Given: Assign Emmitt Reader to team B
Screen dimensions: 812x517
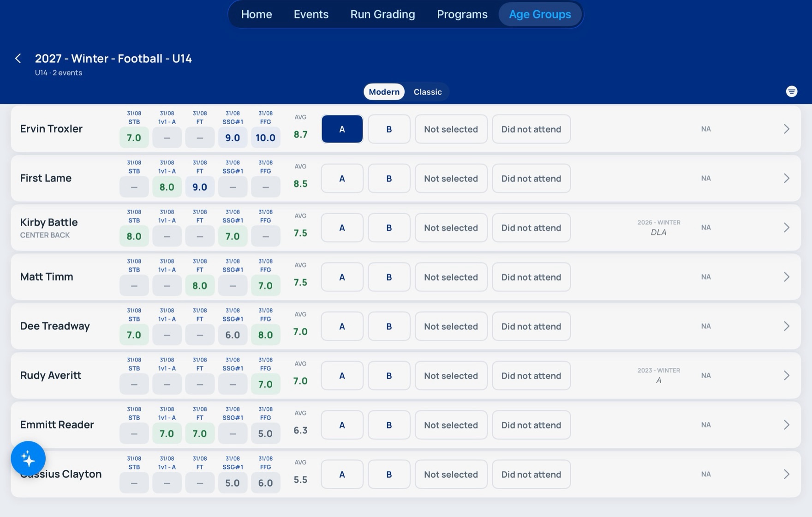Looking at the screenshot, I should click(389, 425).
